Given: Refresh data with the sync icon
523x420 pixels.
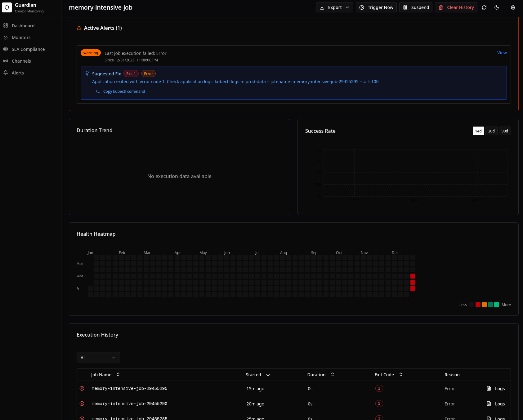Looking at the screenshot, I should 484,7.
